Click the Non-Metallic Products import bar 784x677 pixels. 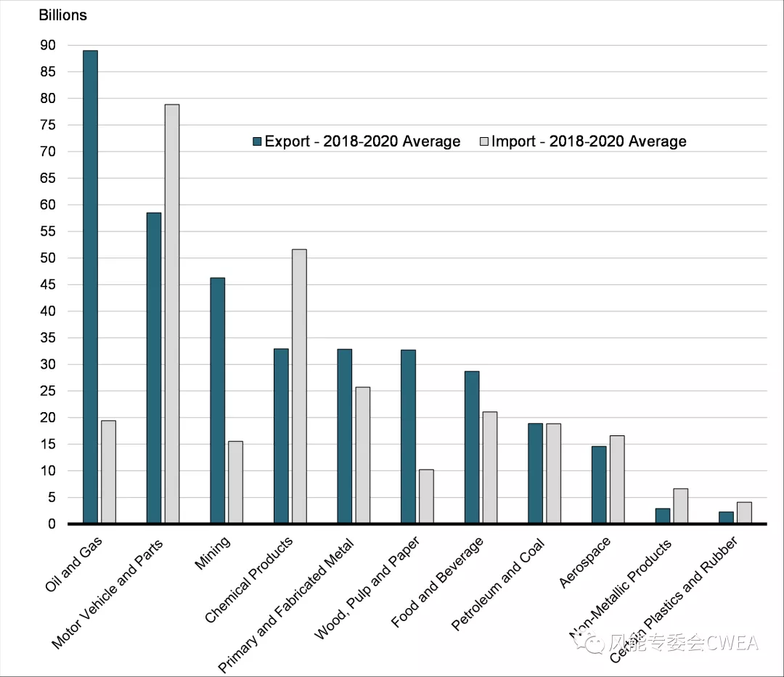tap(680, 506)
